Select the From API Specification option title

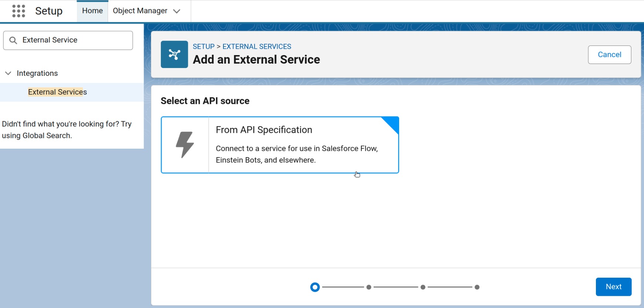tap(264, 130)
